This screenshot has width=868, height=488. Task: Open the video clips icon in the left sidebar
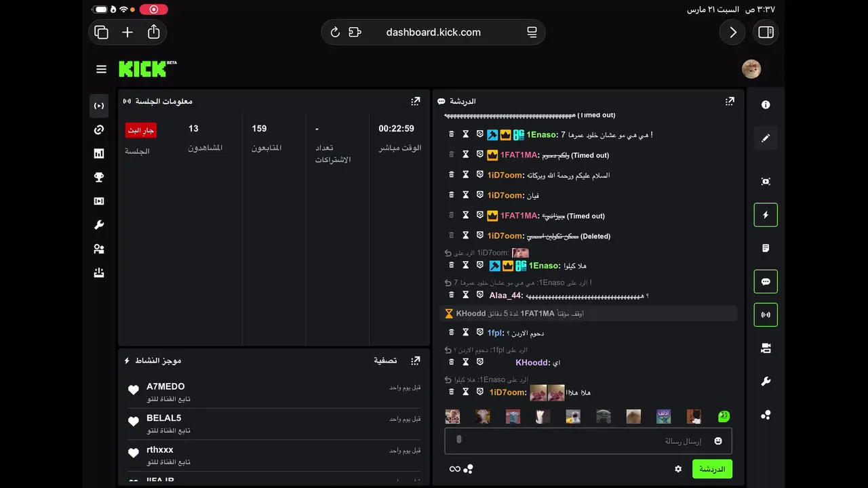(x=99, y=201)
